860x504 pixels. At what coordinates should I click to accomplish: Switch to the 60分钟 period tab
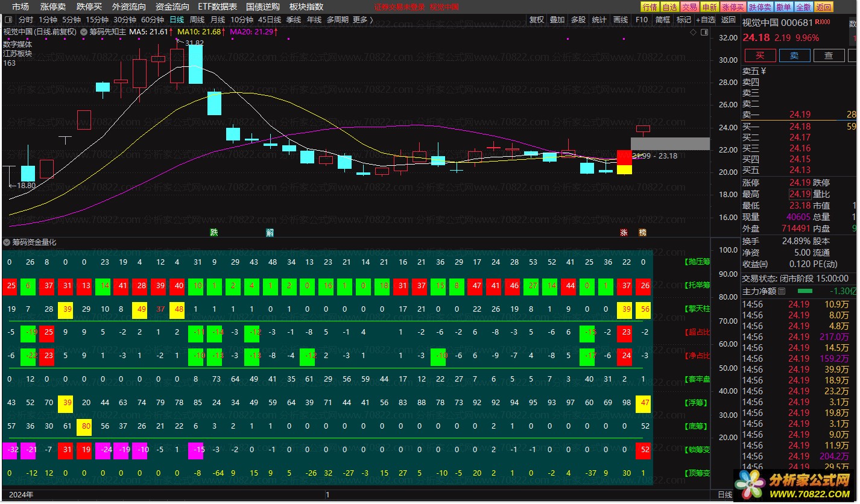pyautogui.click(x=153, y=20)
